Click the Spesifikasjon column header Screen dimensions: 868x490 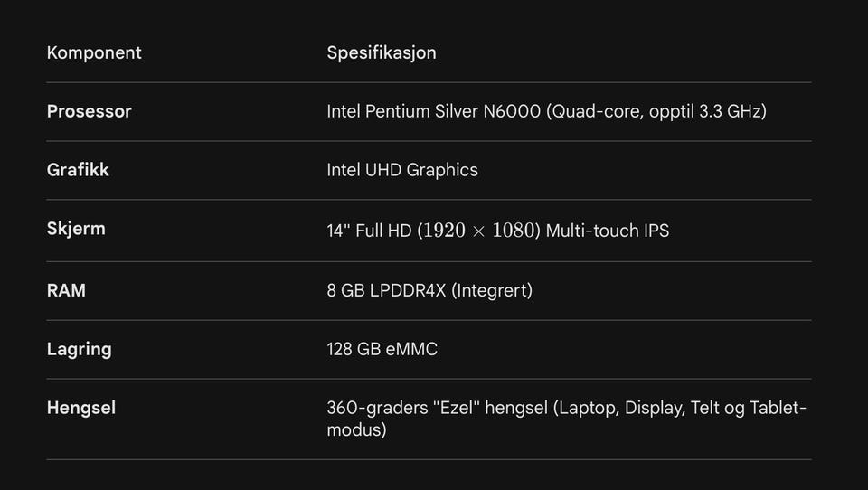click(382, 53)
